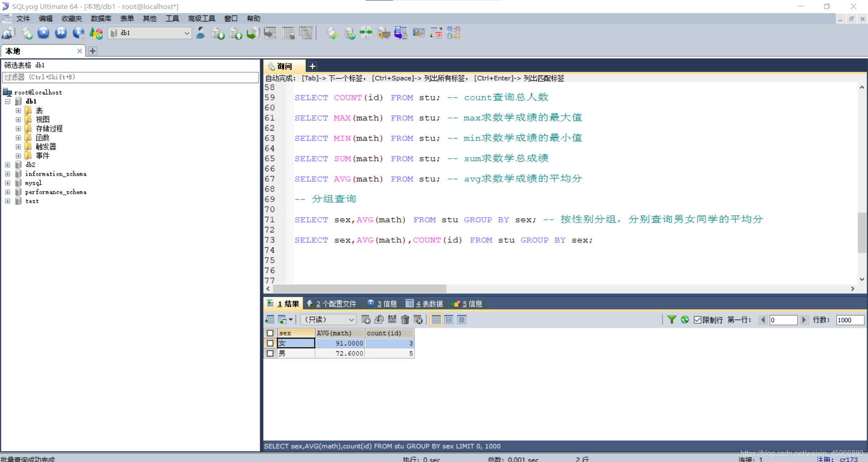Image resolution: width=868 pixels, height=462 pixels.
Task: Click the cancel changes icon in result toolbar
Action: coord(418,320)
